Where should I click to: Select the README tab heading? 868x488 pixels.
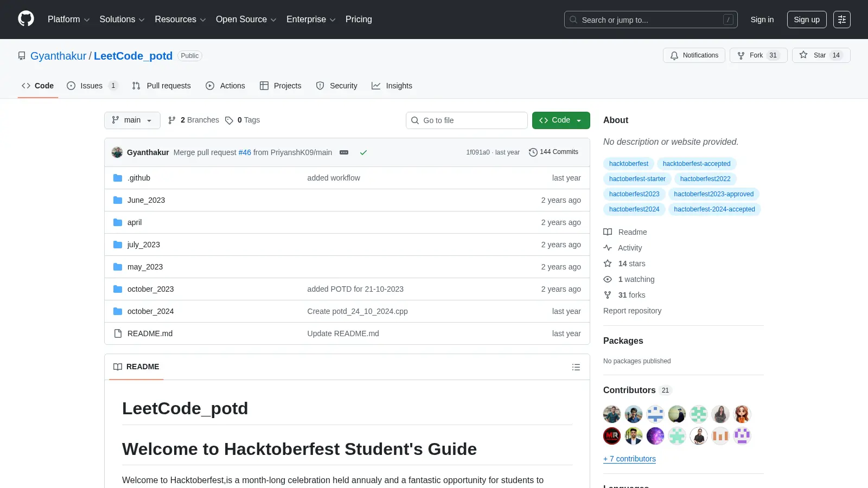point(136,367)
